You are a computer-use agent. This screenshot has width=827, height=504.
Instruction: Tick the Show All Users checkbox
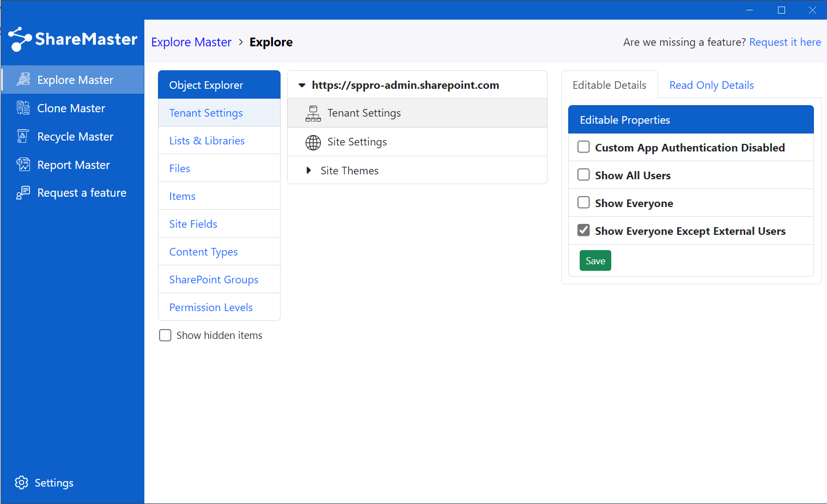click(x=583, y=175)
